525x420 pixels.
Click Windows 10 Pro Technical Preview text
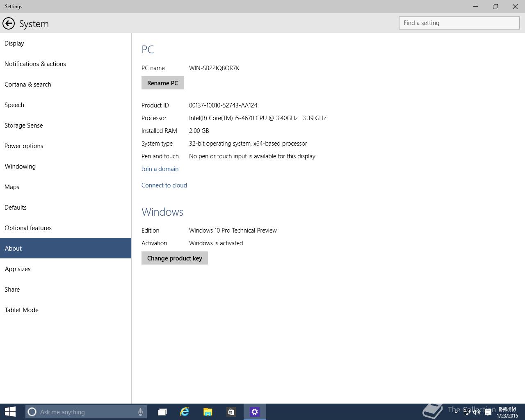click(233, 230)
